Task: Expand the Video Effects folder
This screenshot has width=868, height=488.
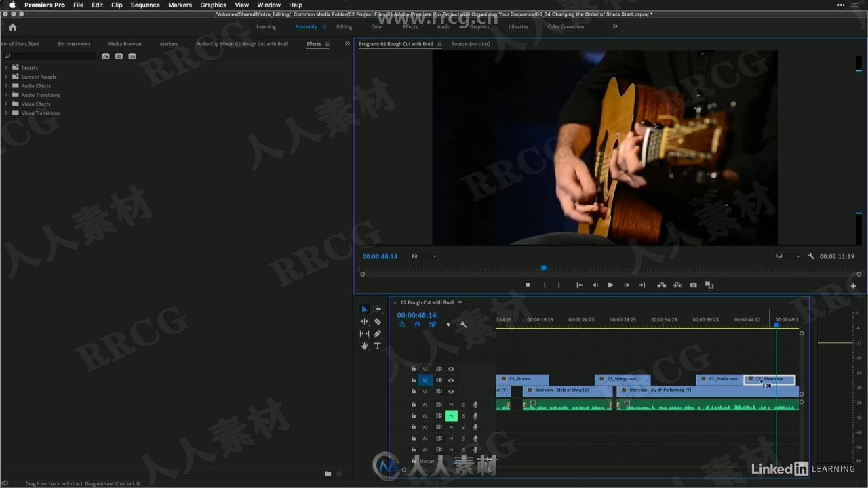Action: tap(6, 104)
